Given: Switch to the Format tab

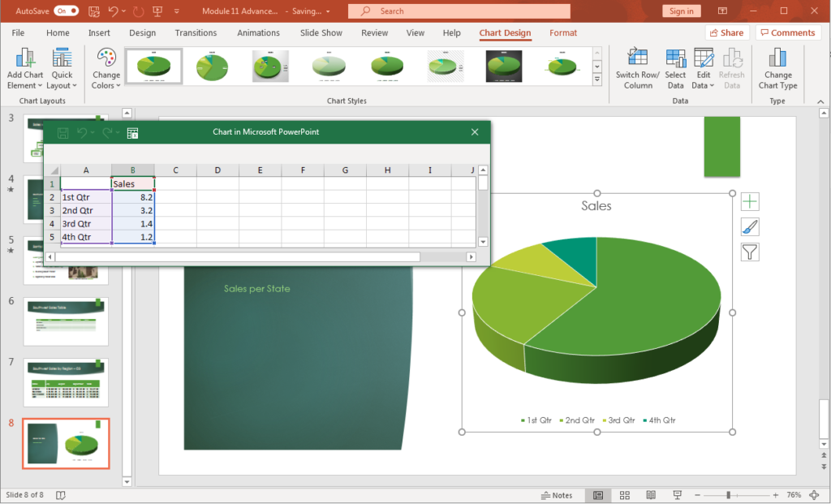Looking at the screenshot, I should click(563, 32).
